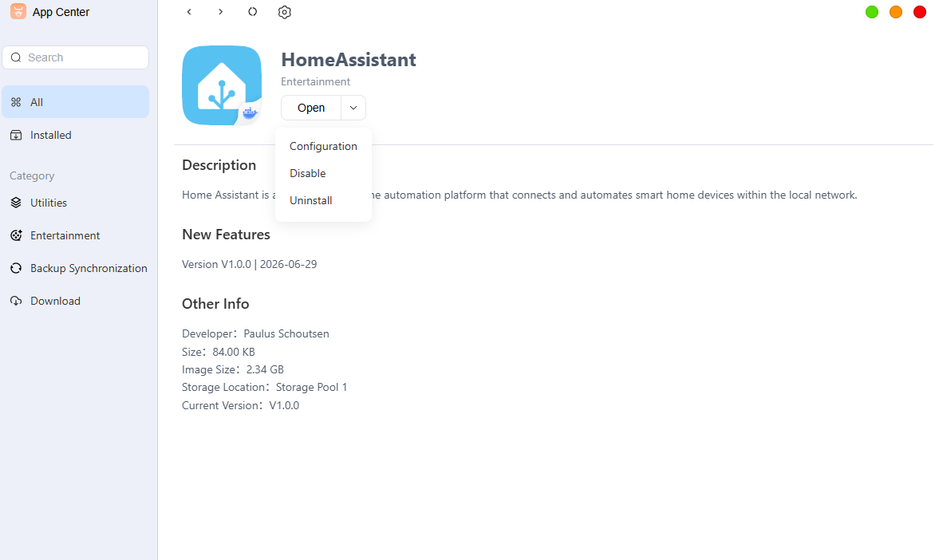Go back with the left arrow
Viewport: 939px width, 560px height.
[x=189, y=12]
